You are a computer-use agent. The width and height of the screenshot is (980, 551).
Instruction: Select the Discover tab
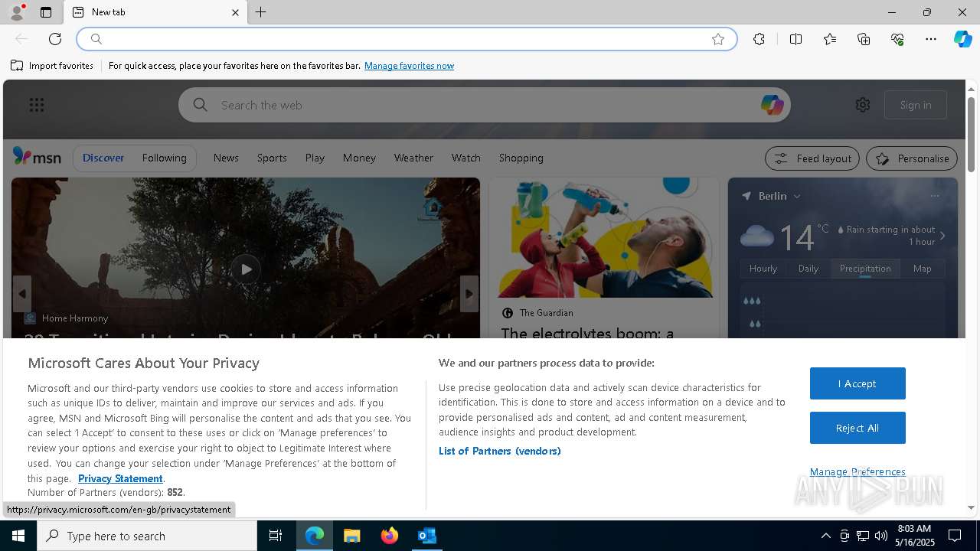pos(103,158)
